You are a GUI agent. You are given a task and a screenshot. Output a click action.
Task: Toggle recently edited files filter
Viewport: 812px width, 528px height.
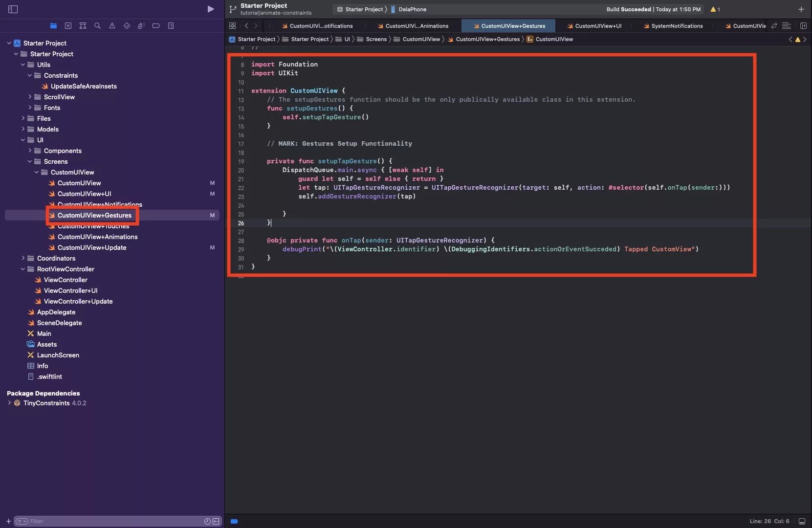(207, 521)
